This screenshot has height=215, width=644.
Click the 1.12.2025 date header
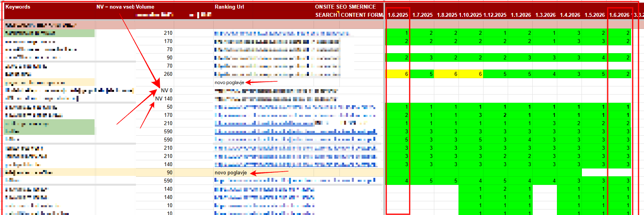coord(495,15)
